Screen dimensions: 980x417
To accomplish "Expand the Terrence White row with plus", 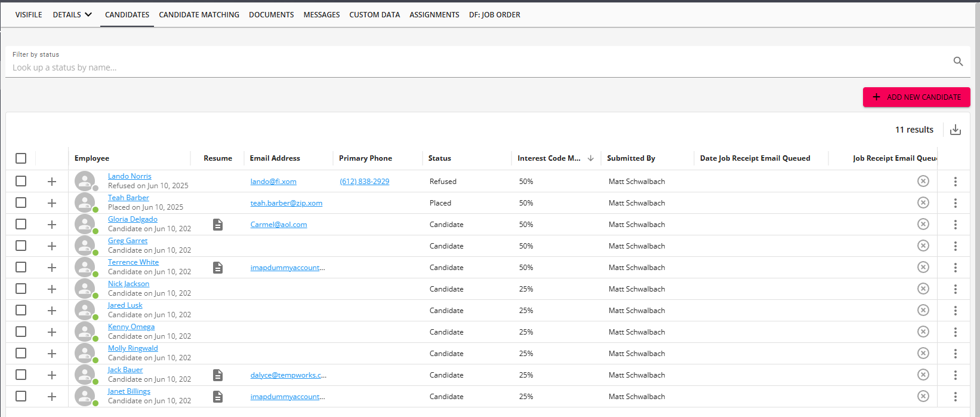I will [x=52, y=268].
